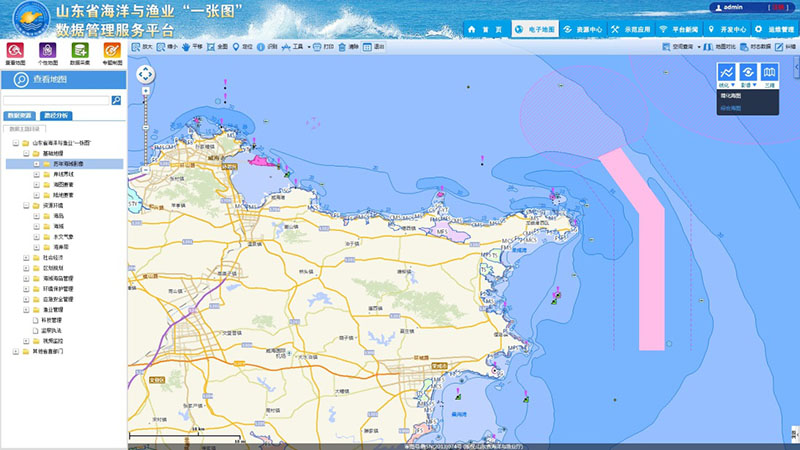Open the 查看地图 red icon module

[x=15, y=53]
